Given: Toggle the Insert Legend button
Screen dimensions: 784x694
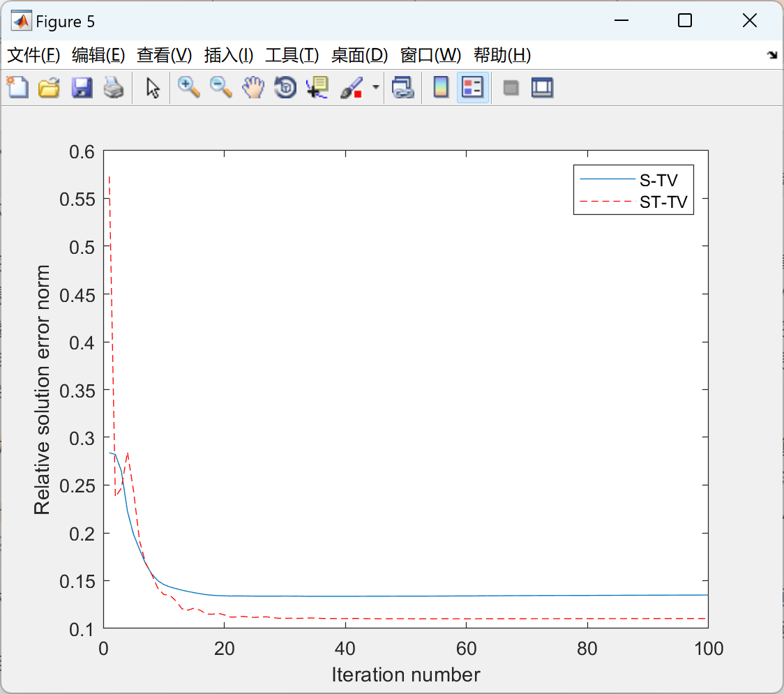Looking at the screenshot, I should (472, 87).
